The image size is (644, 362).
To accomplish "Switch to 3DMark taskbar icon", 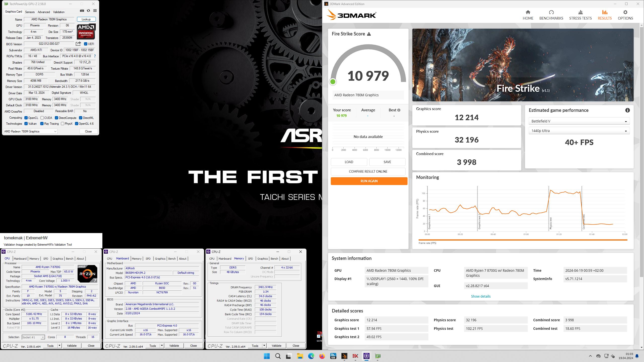I will click(x=344, y=356).
